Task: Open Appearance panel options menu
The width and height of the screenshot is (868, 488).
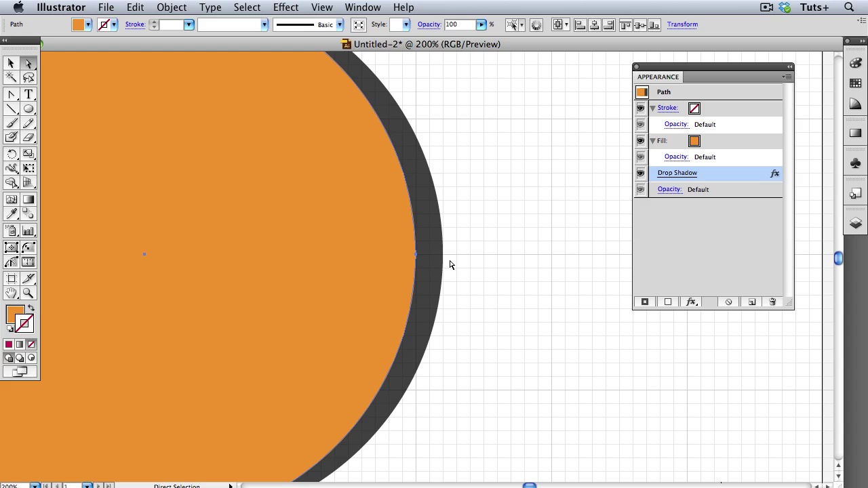Action: click(x=787, y=77)
